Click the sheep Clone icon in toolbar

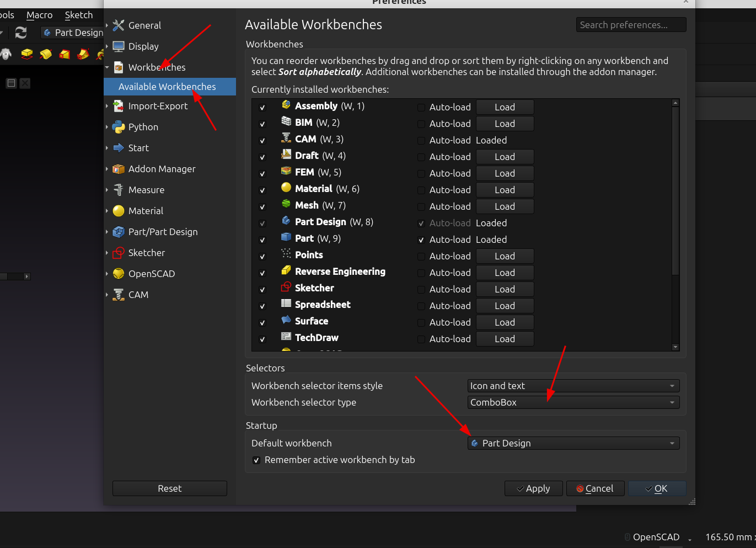[6, 54]
